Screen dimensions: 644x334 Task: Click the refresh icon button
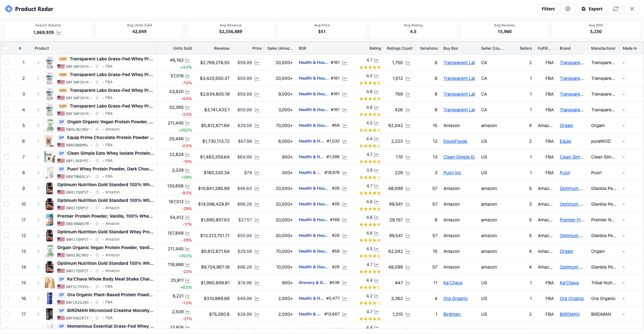[616, 9]
